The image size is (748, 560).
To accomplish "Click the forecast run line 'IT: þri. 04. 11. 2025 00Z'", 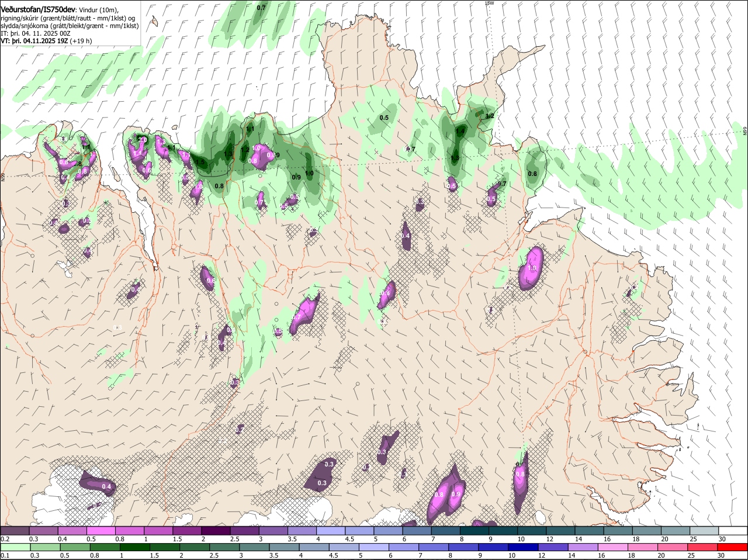I will click(x=36, y=33).
